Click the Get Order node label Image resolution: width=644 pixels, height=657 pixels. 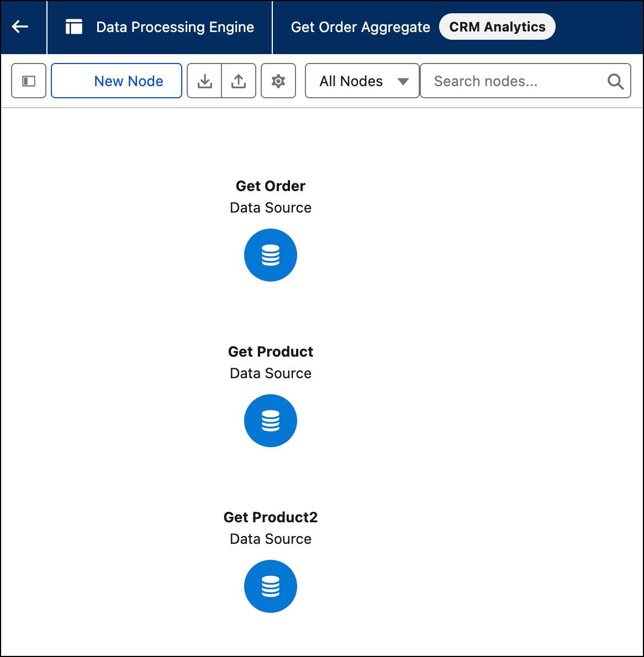point(271,186)
